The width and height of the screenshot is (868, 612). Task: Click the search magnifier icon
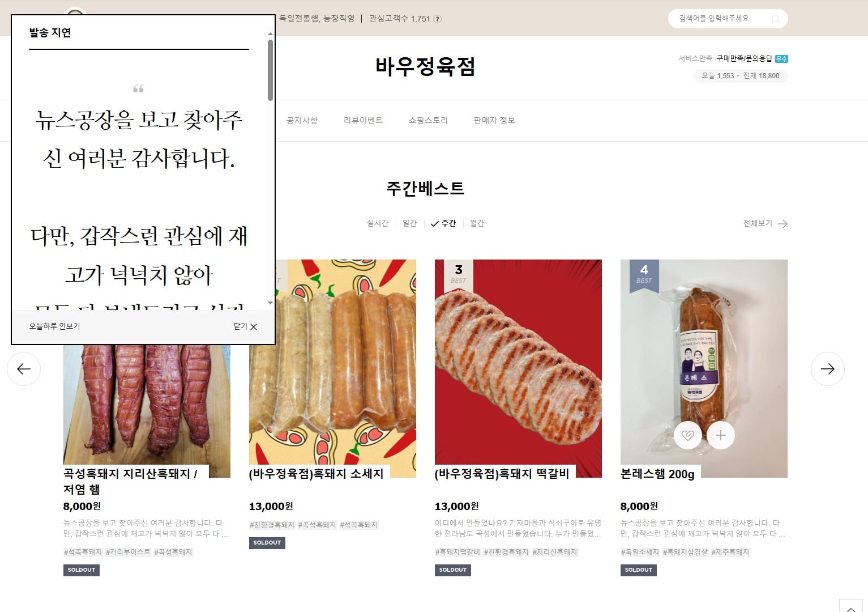tap(776, 19)
